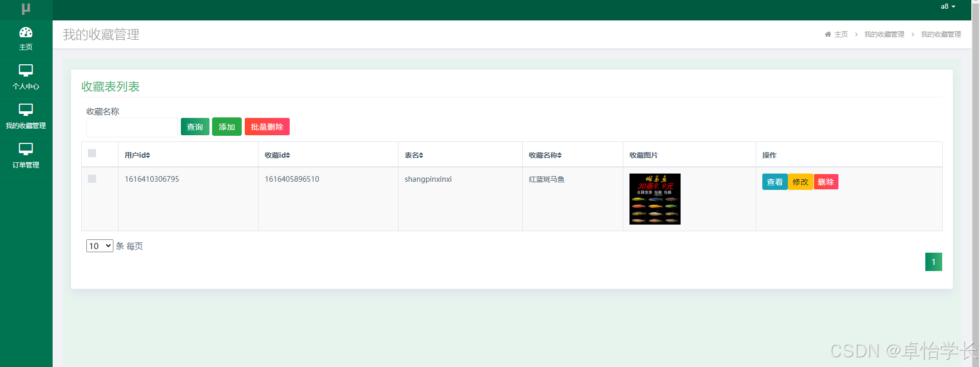980x367 pixels.
Task: Click the red 批量删除 button
Action: 267,127
